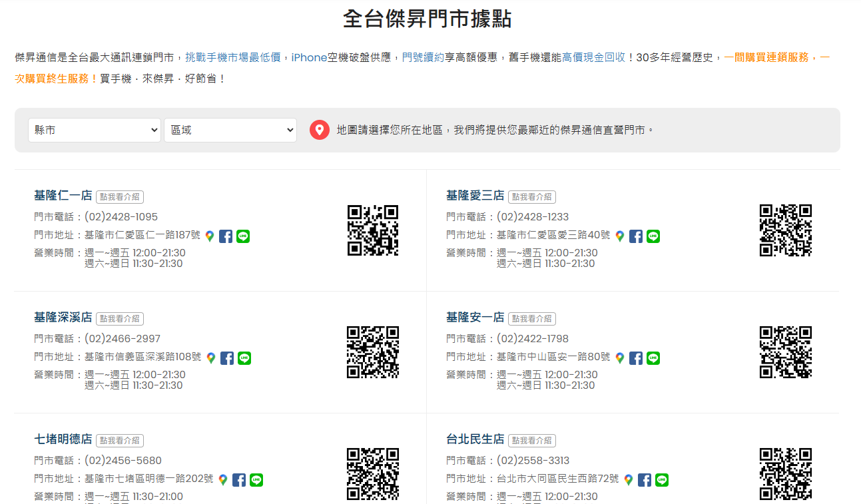Click 點我看介紹 for 七堵明德店
Screen dimensions: 861x504
(x=120, y=441)
